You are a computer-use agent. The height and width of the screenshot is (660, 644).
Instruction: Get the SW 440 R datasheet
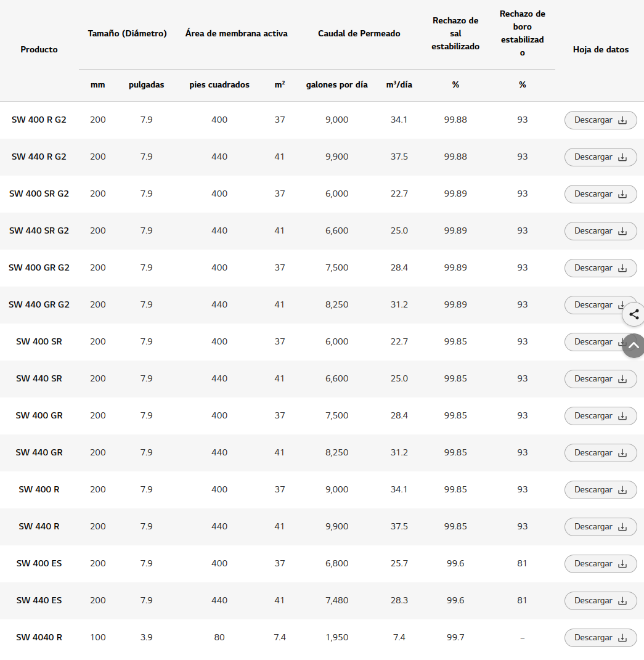click(x=600, y=527)
